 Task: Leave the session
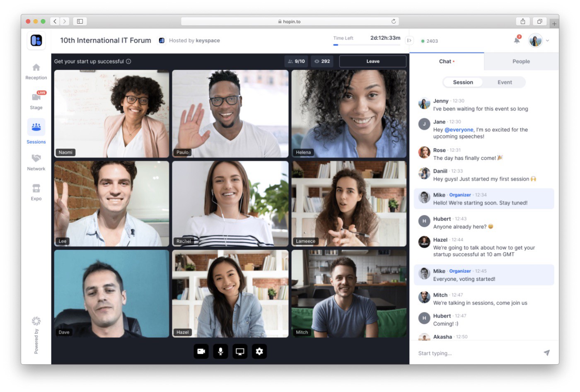pyautogui.click(x=373, y=61)
